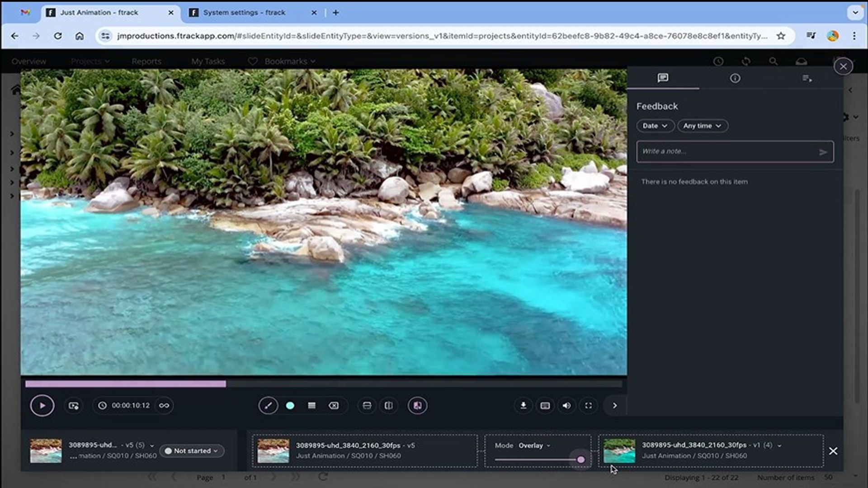868x488 pixels.
Task: Download the media file
Action: pos(523,405)
